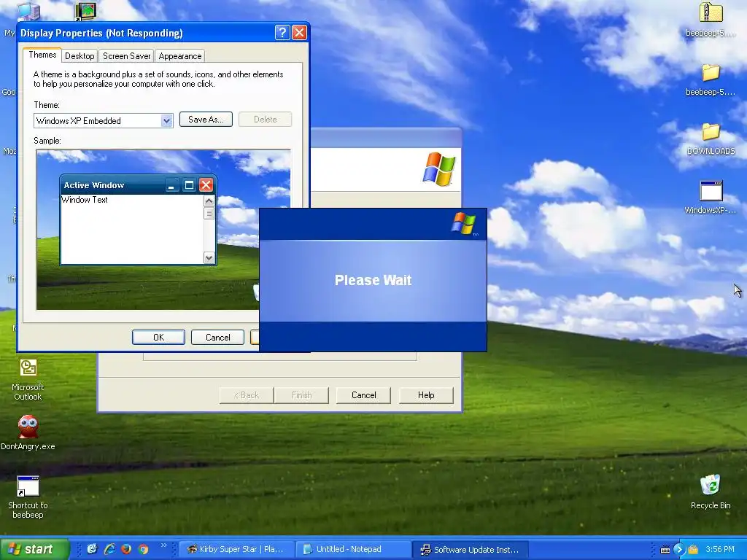This screenshot has height=560, width=747.
Task: Click the disabled Delete button
Action: [x=265, y=119]
